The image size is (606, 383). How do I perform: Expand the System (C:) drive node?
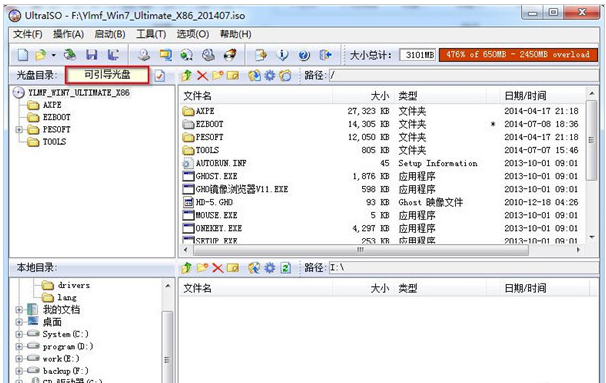tap(19, 334)
